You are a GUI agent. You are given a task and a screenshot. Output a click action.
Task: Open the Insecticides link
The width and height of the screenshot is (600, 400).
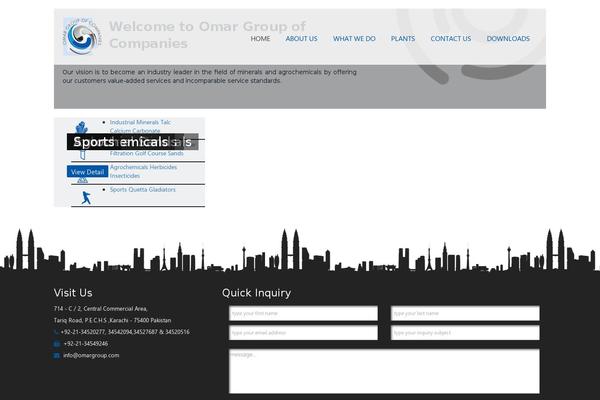point(125,176)
